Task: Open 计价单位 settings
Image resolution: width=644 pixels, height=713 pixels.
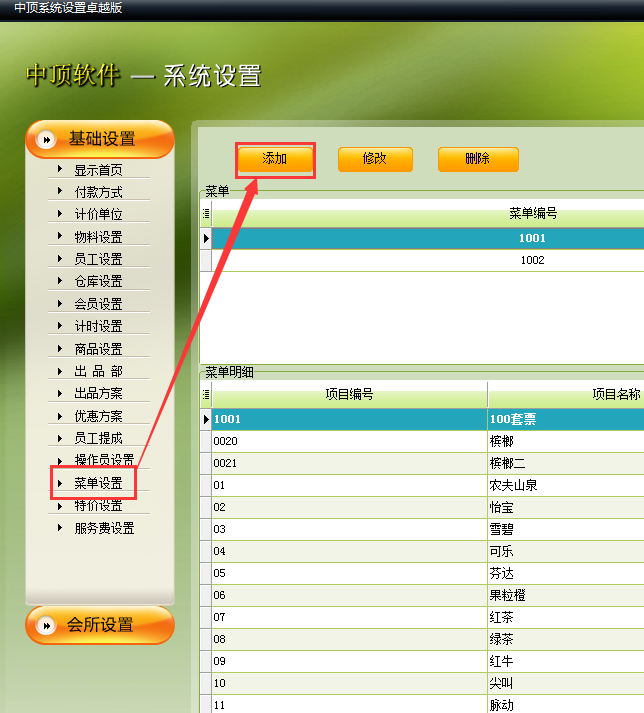Action: 98,214
